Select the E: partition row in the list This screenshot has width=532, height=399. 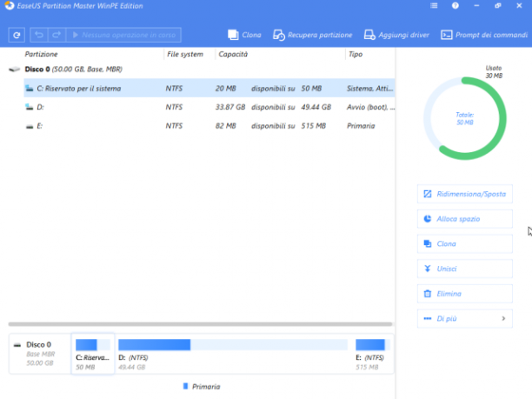coord(209,126)
